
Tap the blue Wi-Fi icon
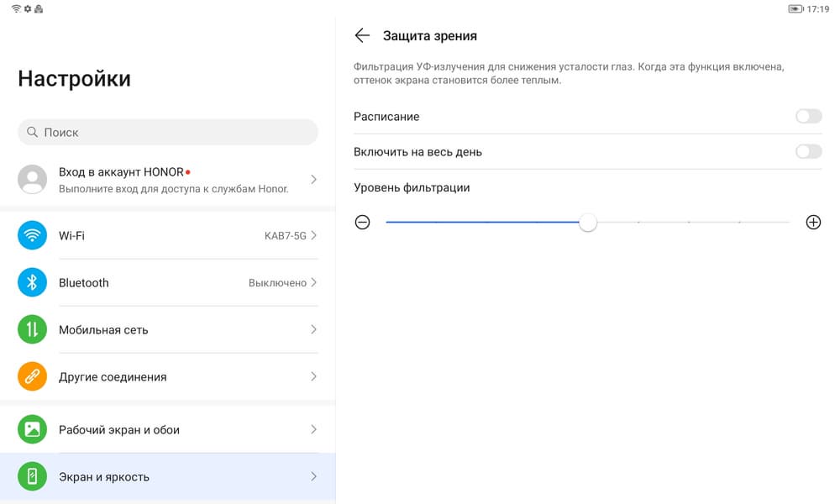pos(32,236)
